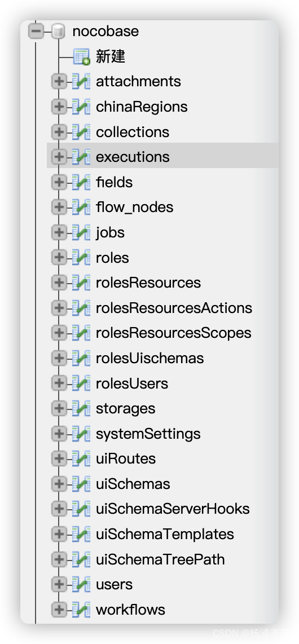Expand the executions table node

tap(59, 157)
